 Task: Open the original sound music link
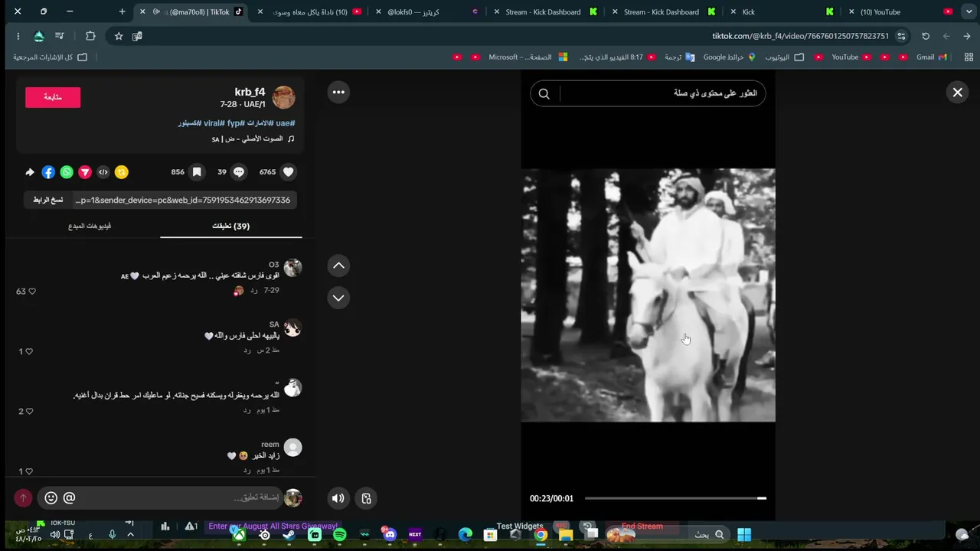(x=253, y=139)
